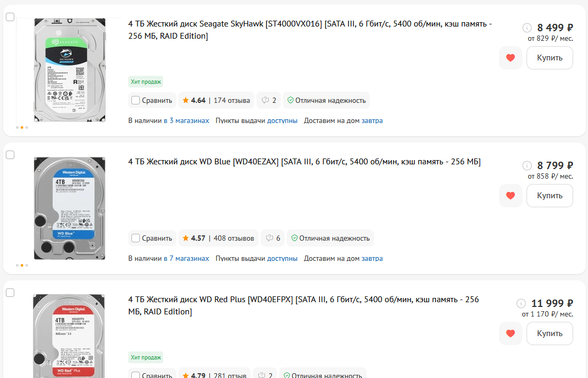This screenshot has height=378, width=588.
Task: Open the 'в 7 магазинах' availability link
Action: coord(186,258)
